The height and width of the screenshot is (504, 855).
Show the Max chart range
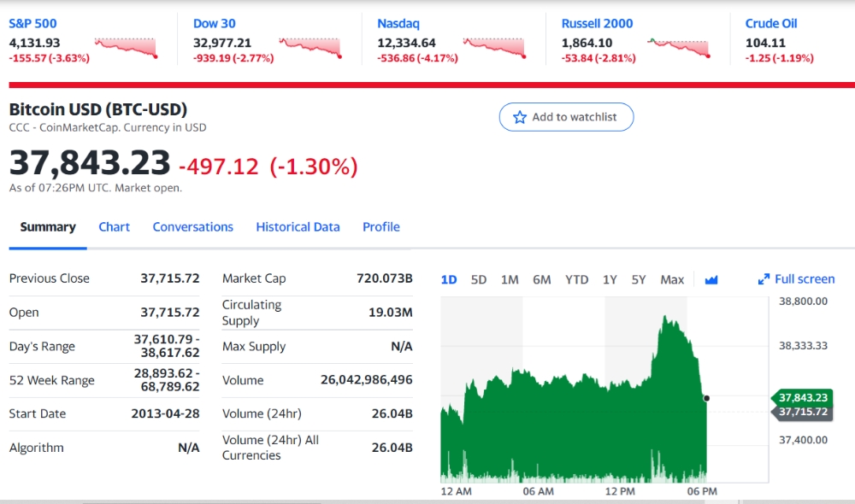pos(672,279)
